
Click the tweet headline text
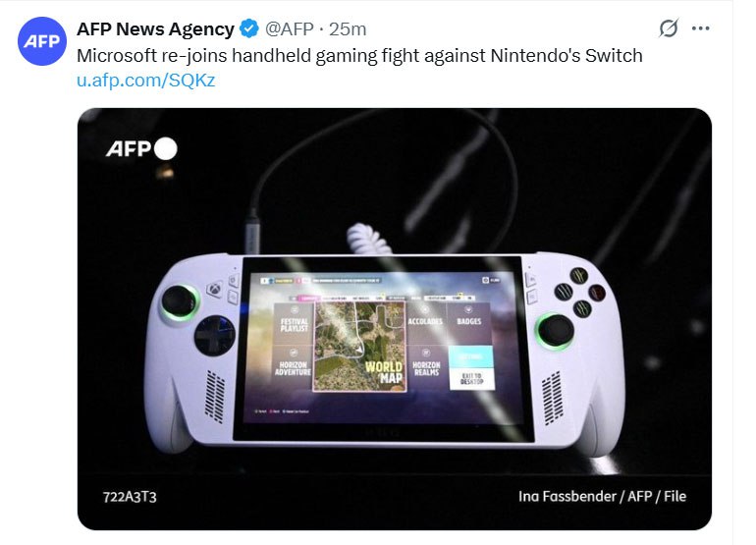pos(359,55)
